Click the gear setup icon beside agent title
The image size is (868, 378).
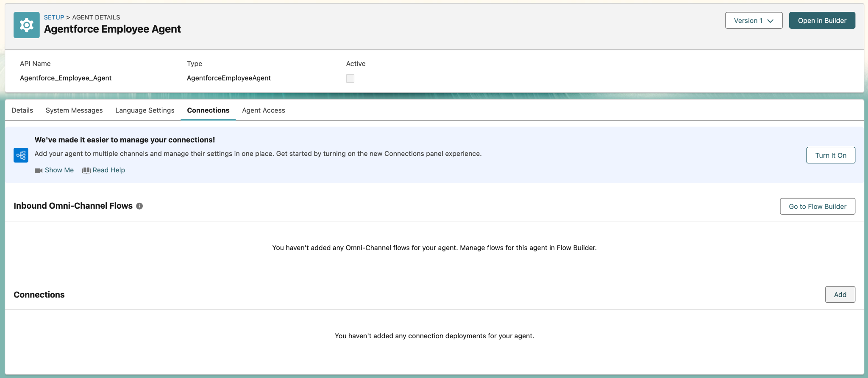pyautogui.click(x=26, y=25)
